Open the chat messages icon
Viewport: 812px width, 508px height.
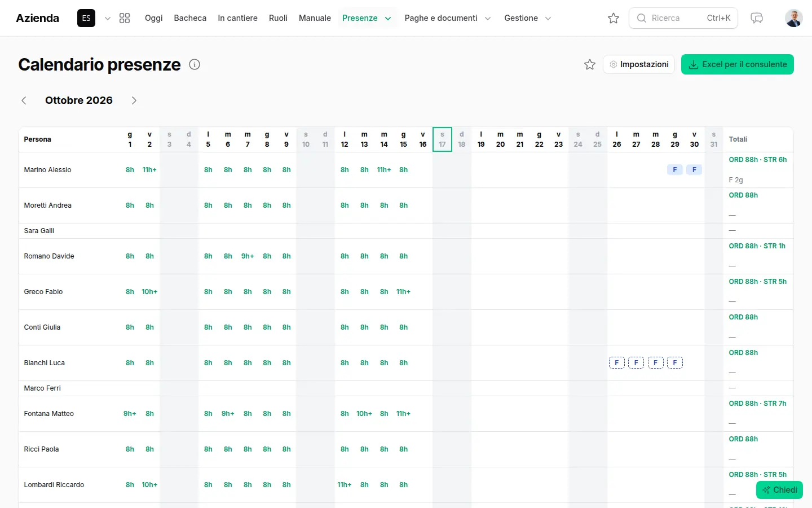757,18
